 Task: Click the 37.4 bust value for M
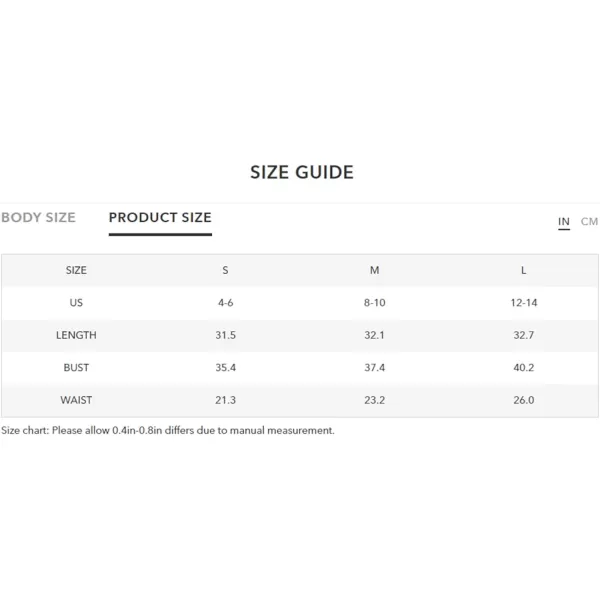[374, 368]
